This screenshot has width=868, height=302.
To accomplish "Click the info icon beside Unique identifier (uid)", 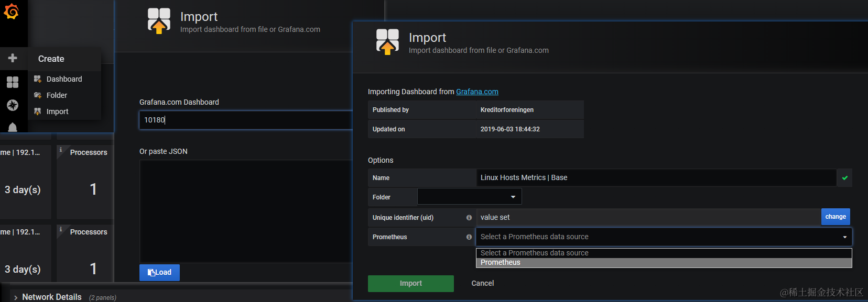I will click(x=469, y=218).
